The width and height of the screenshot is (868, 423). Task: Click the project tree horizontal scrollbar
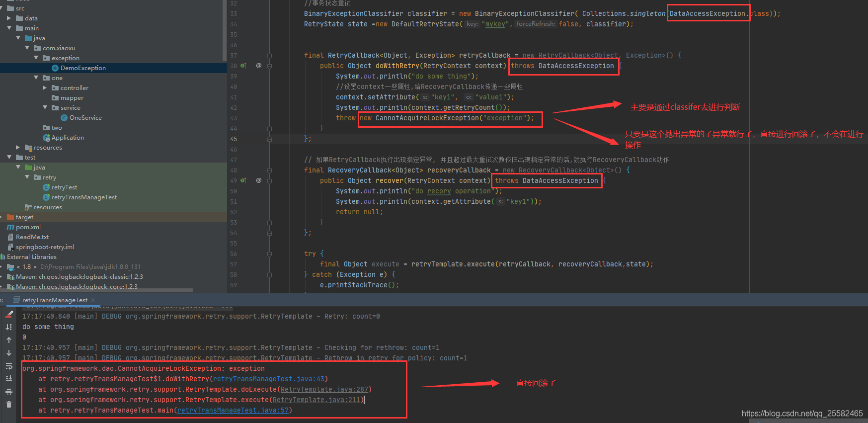click(97, 290)
